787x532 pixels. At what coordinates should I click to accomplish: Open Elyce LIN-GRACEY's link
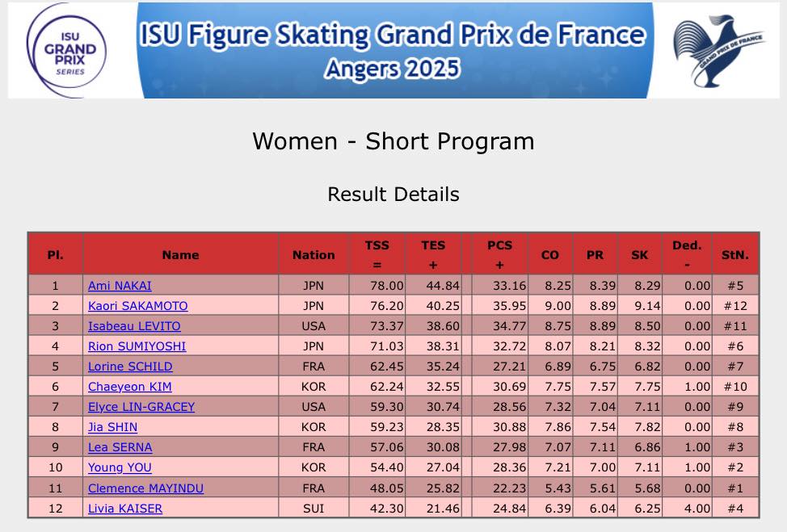click(x=141, y=407)
